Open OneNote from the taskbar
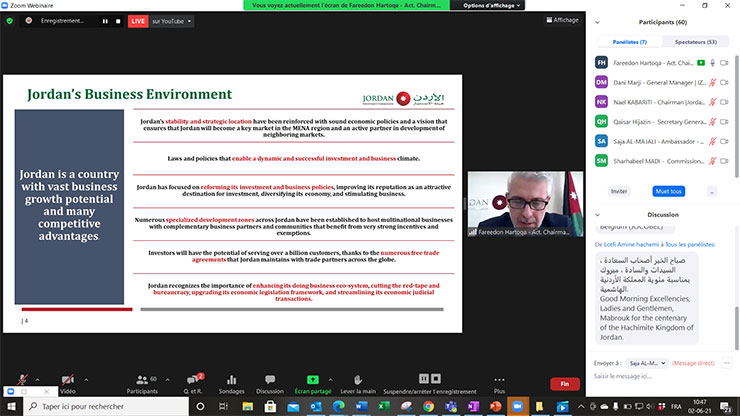The height and width of the screenshot is (416, 740). point(473,406)
